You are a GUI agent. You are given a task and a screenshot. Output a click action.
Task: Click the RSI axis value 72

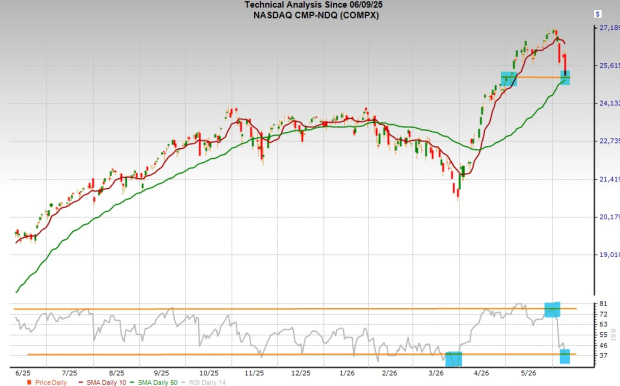point(603,314)
